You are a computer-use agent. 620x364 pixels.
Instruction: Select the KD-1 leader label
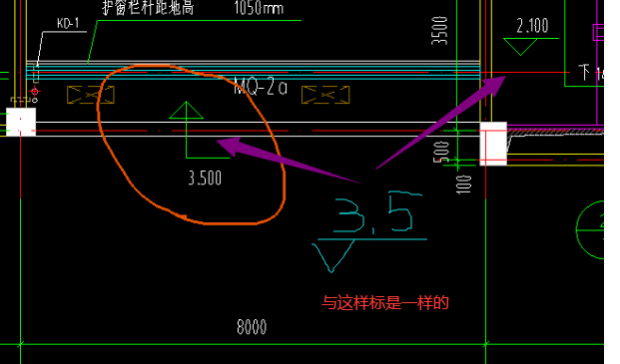point(68,23)
